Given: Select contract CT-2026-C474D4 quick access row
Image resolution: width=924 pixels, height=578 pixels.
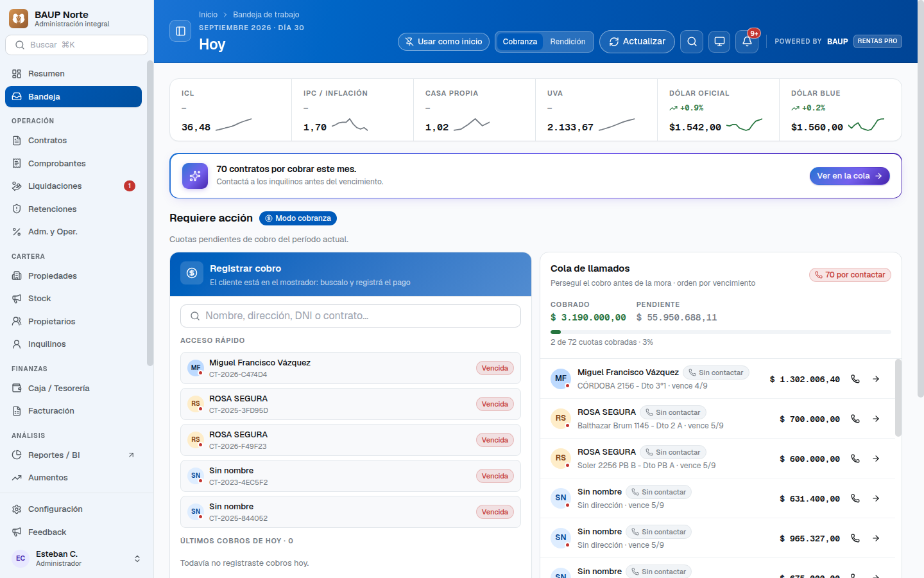Looking at the screenshot, I should 350,368.
